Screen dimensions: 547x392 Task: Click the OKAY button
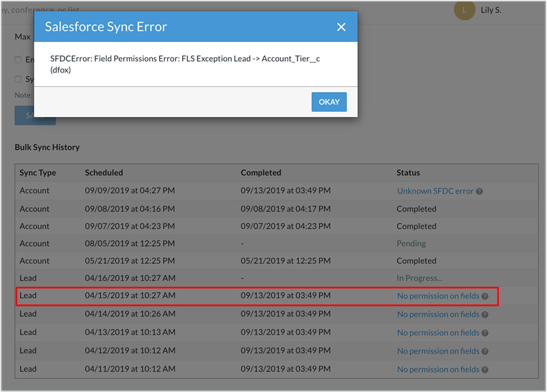(329, 102)
